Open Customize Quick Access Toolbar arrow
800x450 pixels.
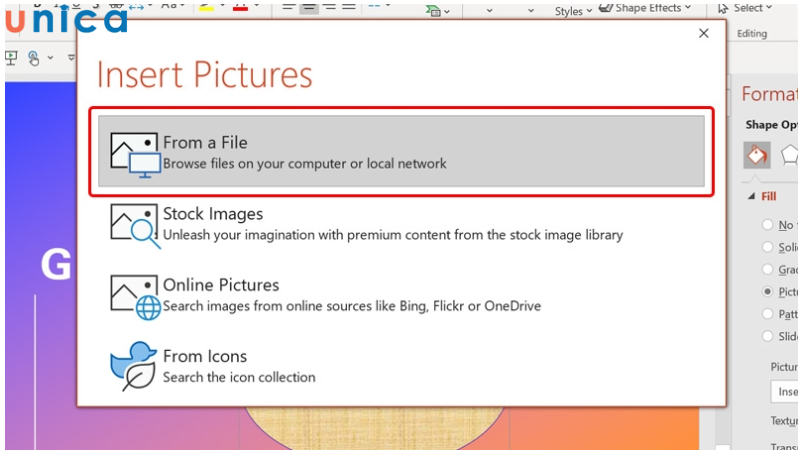click(x=71, y=58)
